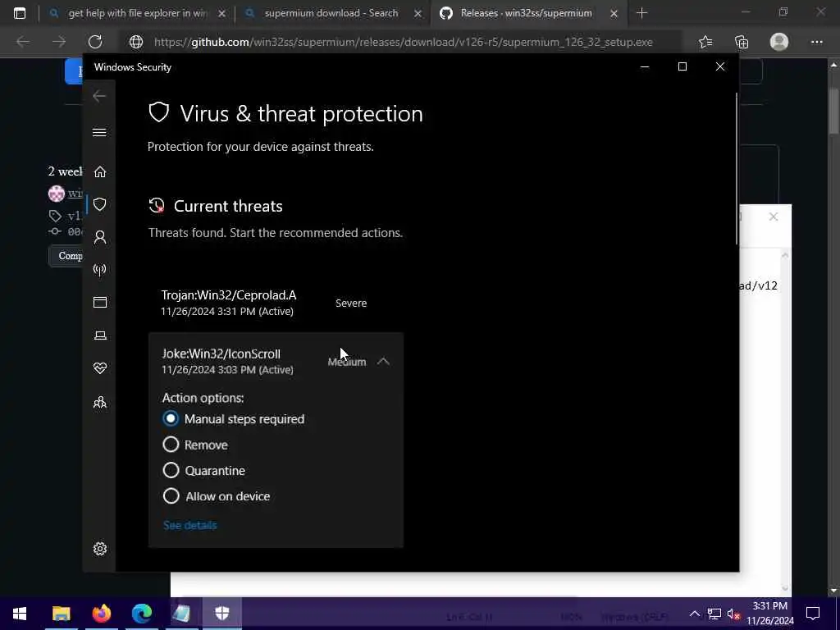The height and width of the screenshot is (630, 840).
Task: Switch to the Releases win32ss/supermium tab
Action: click(526, 13)
